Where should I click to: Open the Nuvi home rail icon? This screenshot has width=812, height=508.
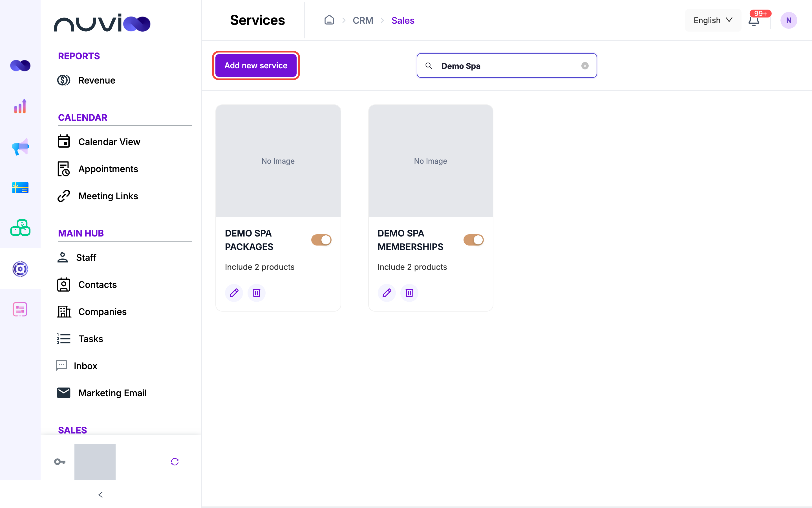coord(20,65)
